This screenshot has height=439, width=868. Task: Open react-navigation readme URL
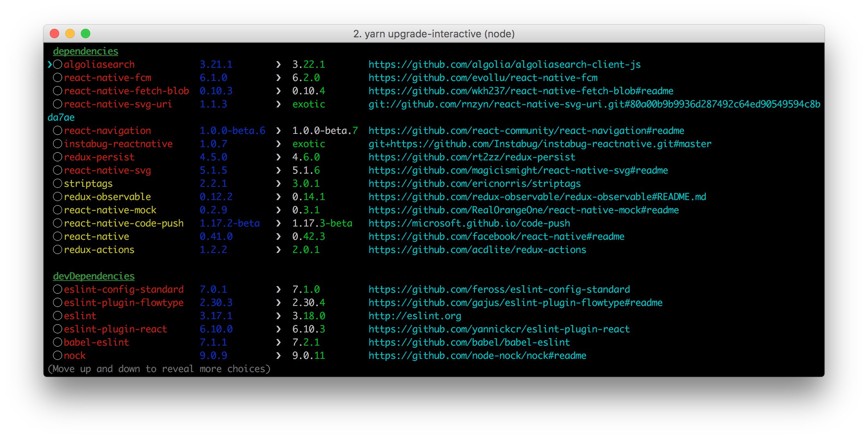[526, 131]
